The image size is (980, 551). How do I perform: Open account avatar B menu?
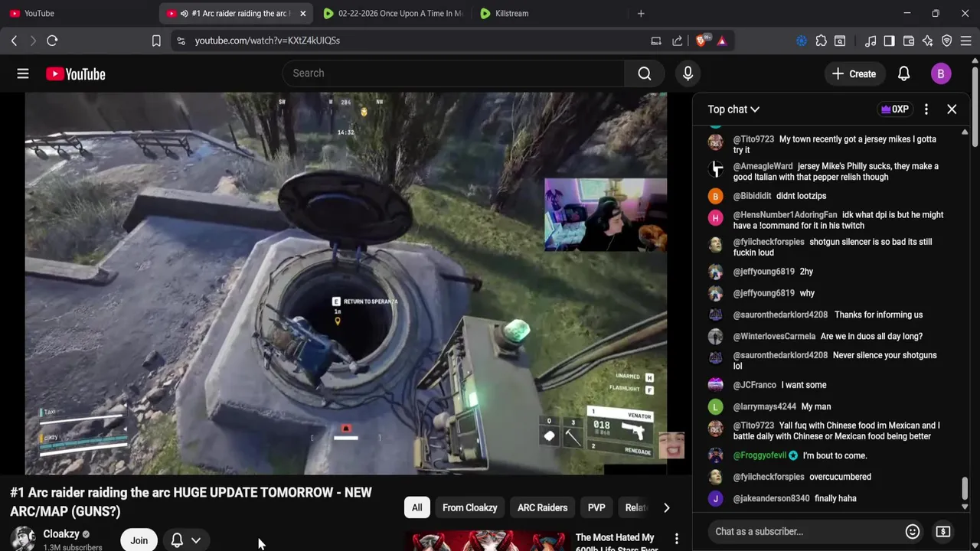941,73
